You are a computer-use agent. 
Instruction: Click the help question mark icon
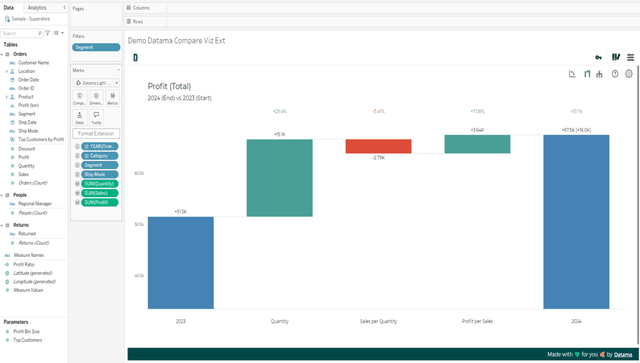[x=615, y=74]
